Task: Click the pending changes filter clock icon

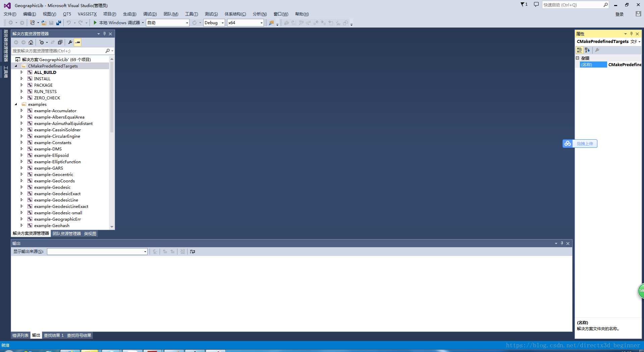Action: 42,42
